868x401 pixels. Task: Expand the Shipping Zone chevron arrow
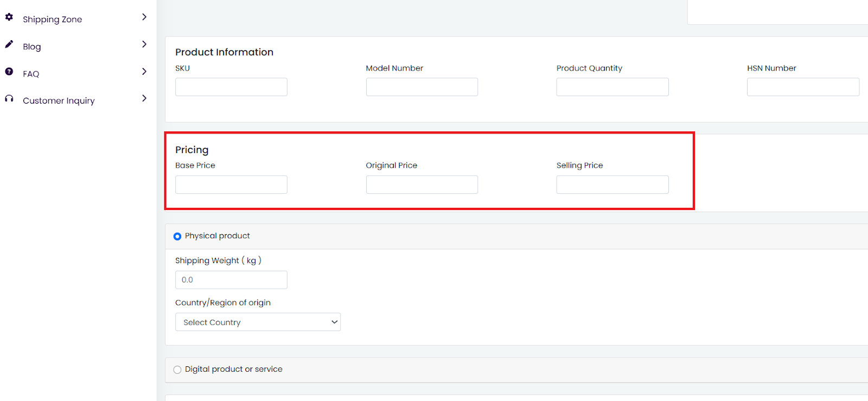coord(144,17)
